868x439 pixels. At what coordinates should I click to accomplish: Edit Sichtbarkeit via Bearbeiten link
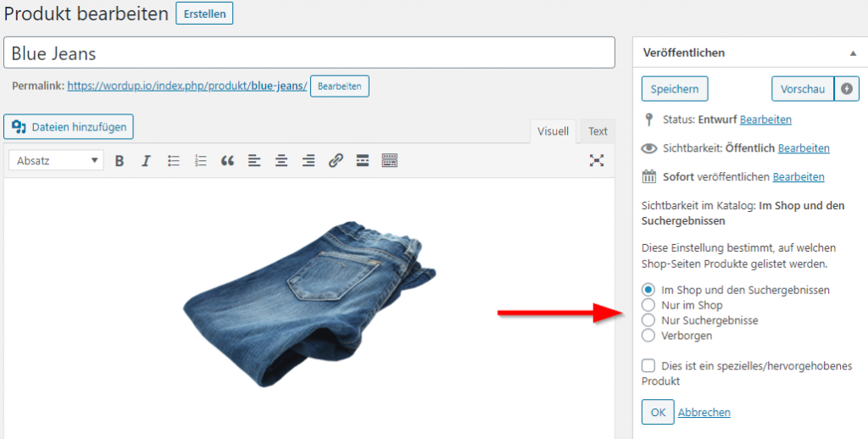804,148
